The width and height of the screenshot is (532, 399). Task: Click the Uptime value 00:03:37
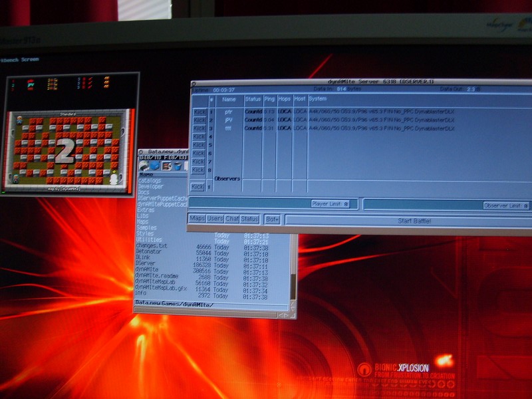point(223,90)
